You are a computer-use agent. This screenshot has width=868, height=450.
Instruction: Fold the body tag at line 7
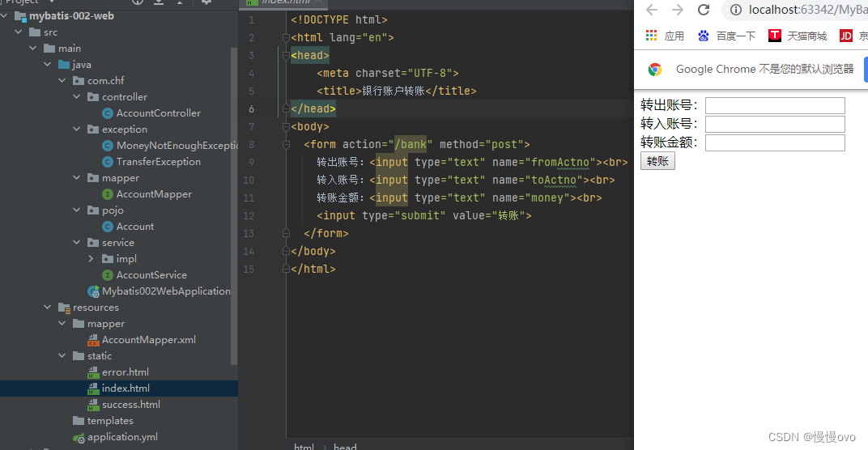click(286, 127)
